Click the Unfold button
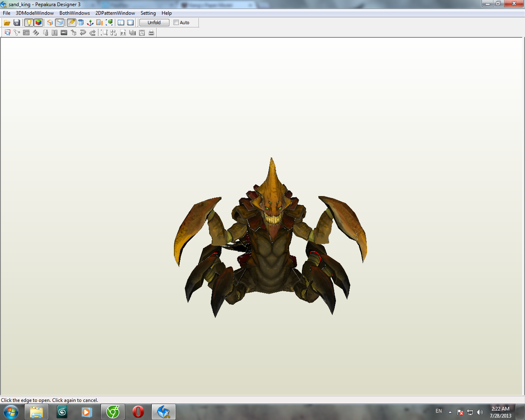This screenshot has height=420, width=525. click(x=154, y=23)
